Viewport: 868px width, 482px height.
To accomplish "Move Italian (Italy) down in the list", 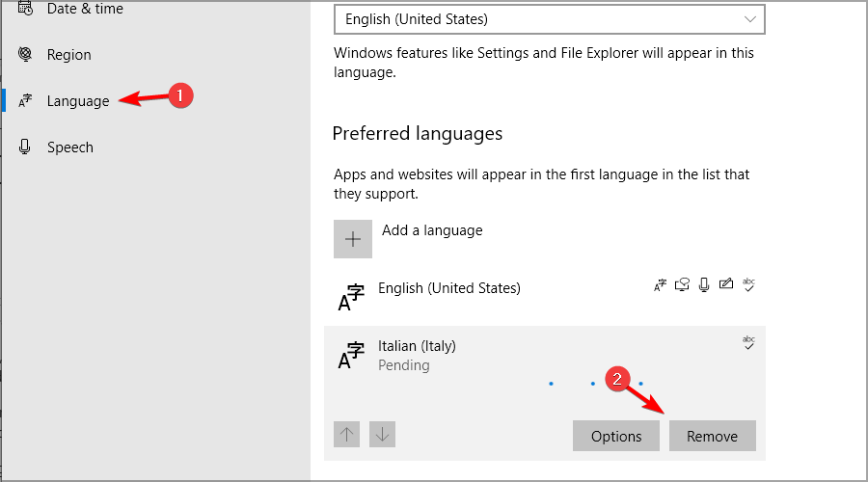I will pos(382,435).
